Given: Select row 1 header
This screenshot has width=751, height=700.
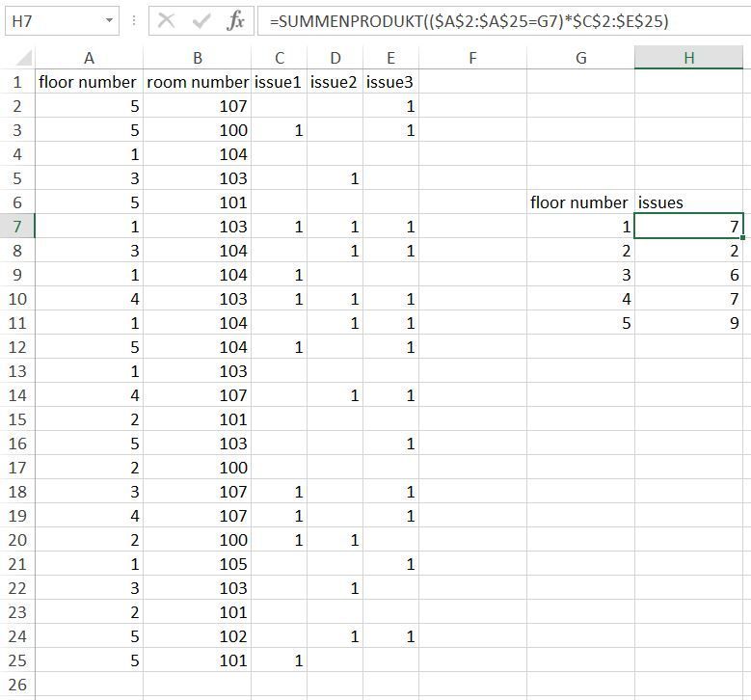Looking at the screenshot, I should point(17,82).
